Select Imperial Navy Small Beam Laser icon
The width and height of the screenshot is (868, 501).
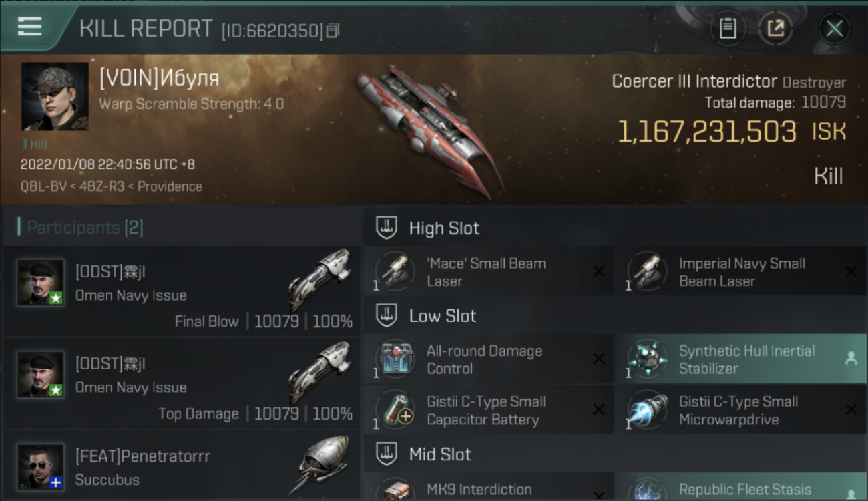click(x=648, y=271)
